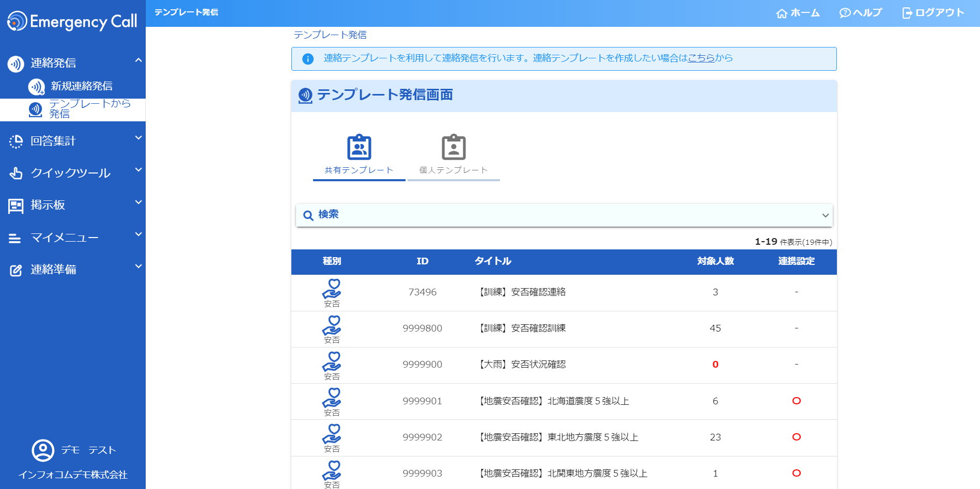Screen dimensions: 980x489
Task: Expand the 連絡準備 menu chevron
Action: (x=138, y=266)
